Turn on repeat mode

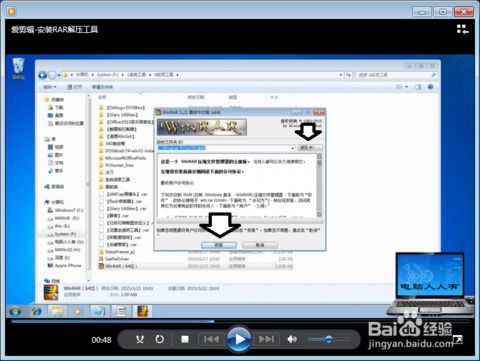click(160, 339)
